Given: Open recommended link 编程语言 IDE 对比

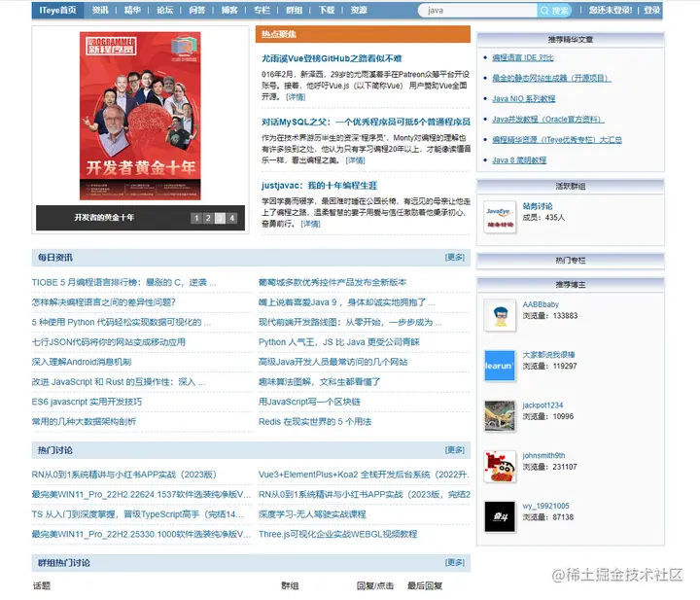Looking at the screenshot, I should coord(523,57).
